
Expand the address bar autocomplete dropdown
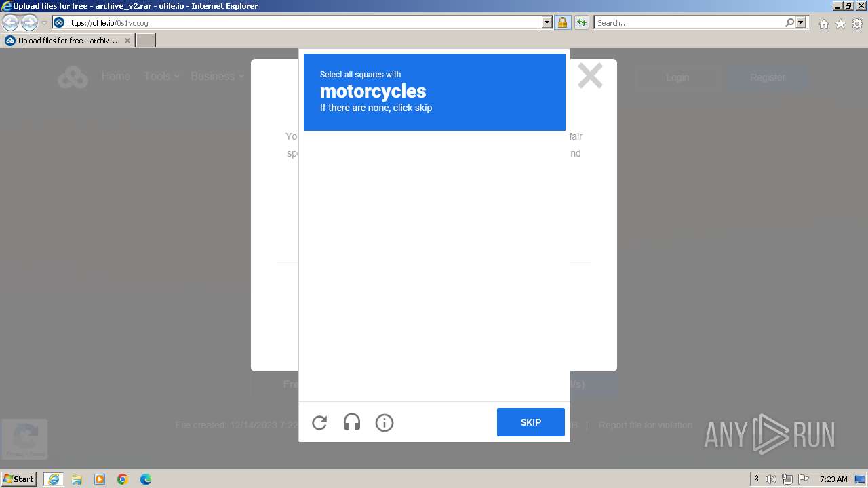pyautogui.click(x=547, y=22)
